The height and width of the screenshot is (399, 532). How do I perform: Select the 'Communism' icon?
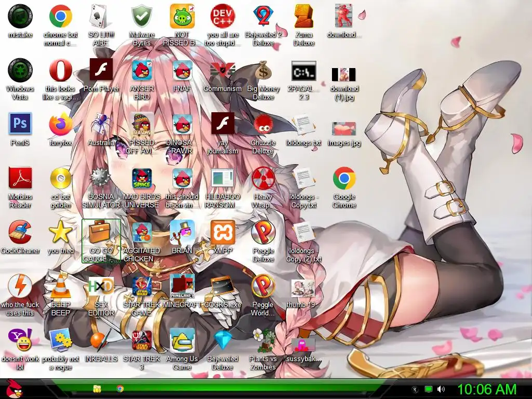[222, 70]
